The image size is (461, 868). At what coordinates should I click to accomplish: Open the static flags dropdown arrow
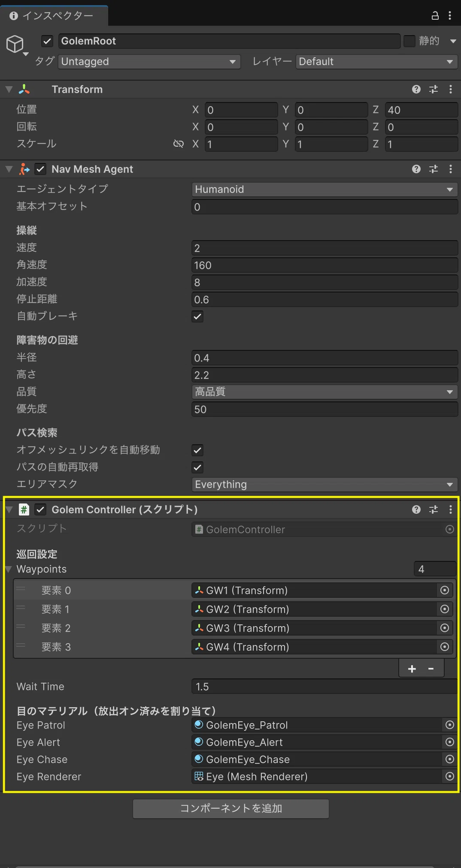point(453,41)
